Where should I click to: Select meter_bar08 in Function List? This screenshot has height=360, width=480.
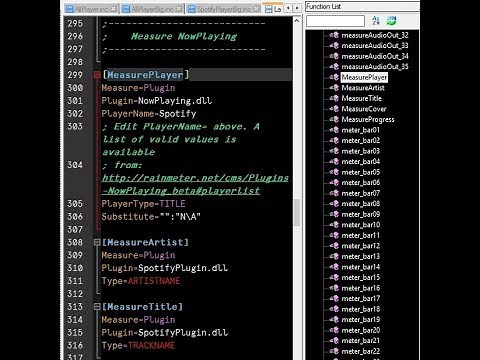[x=360, y=204]
